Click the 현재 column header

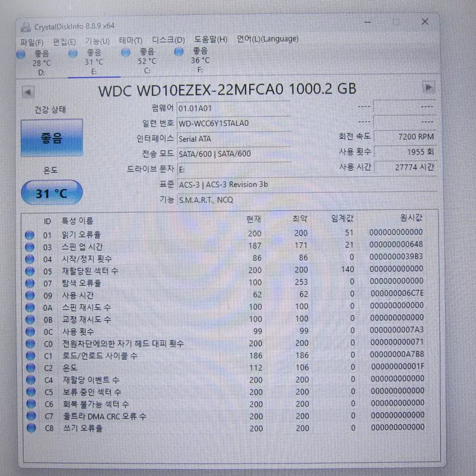254,219
